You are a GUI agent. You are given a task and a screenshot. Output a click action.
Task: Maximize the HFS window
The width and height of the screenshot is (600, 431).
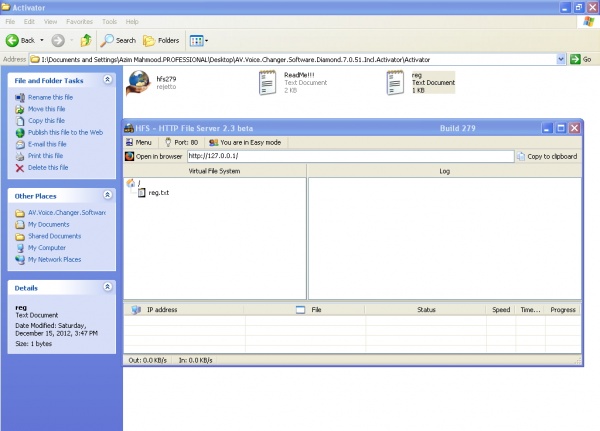[561, 128]
